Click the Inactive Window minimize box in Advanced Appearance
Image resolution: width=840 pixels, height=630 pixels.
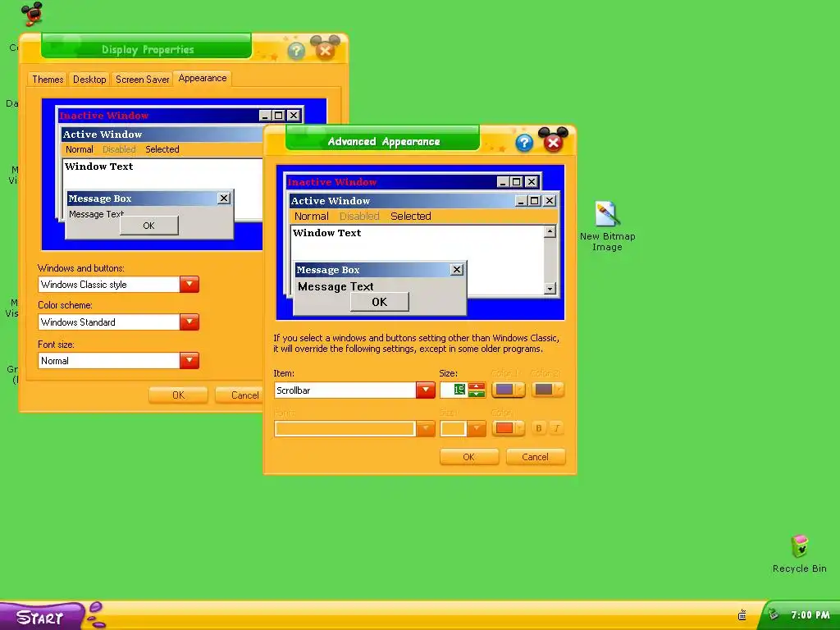[x=503, y=181]
